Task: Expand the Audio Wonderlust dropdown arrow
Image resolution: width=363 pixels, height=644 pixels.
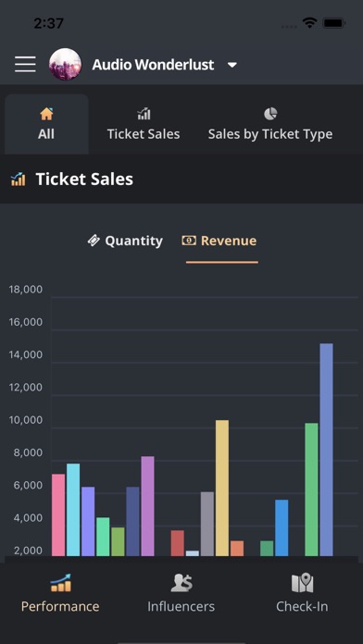Action: pos(232,65)
